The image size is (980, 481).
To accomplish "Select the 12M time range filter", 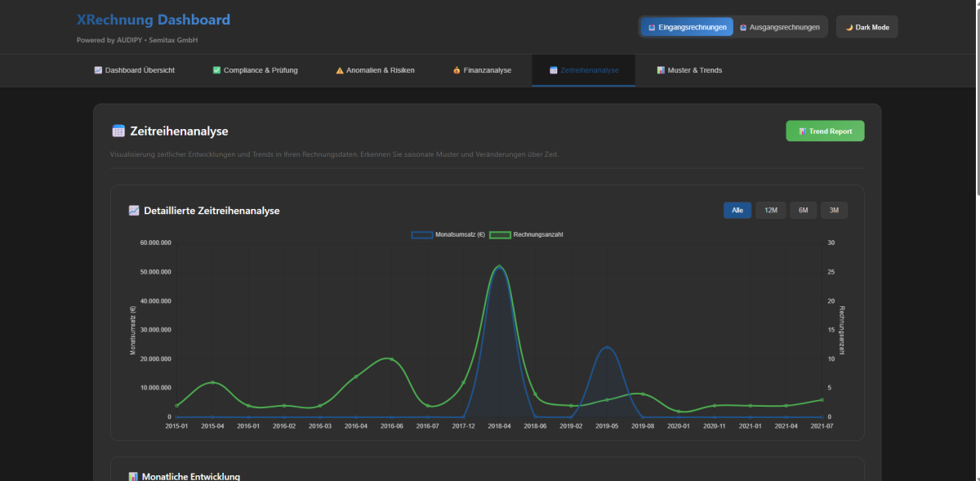I will coord(770,211).
